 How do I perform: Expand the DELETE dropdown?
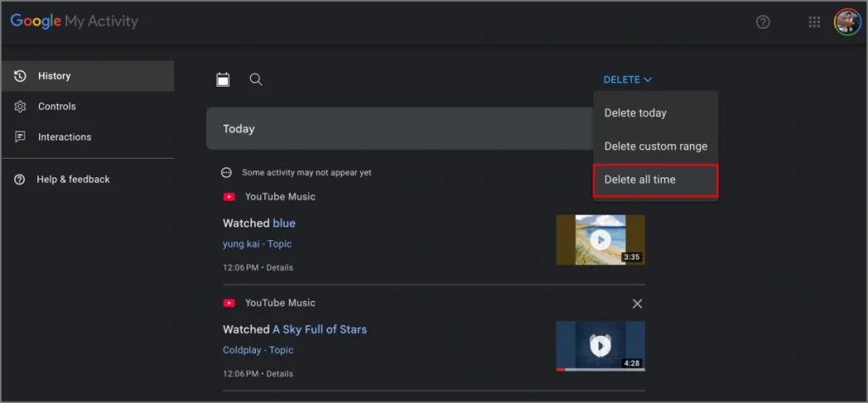coord(628,80)
